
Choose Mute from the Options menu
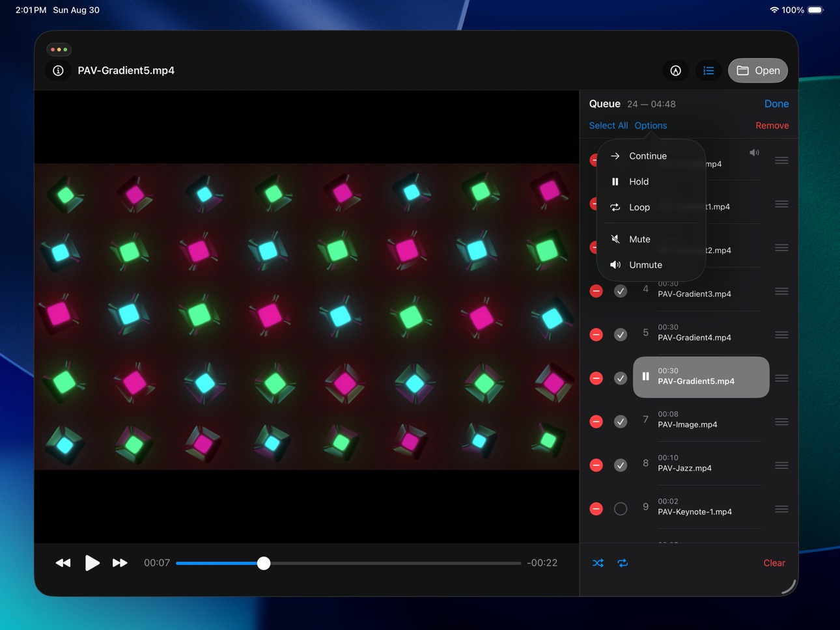coord(651,240)
